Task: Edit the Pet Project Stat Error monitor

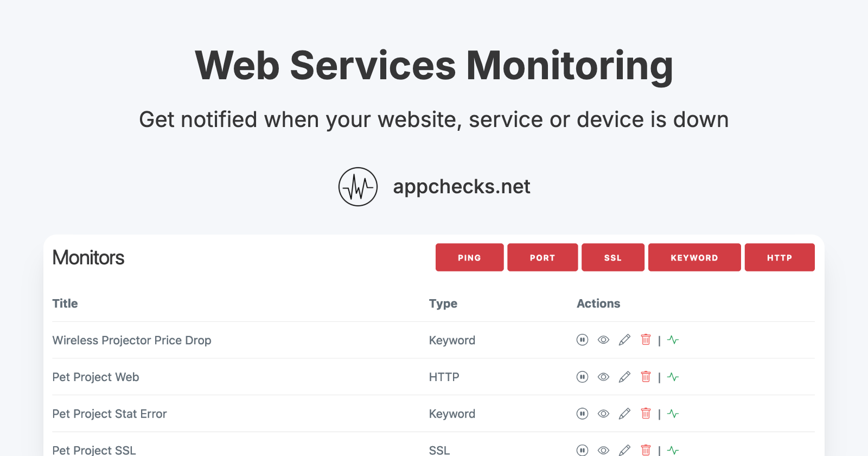Action: [x=624, y=413]
